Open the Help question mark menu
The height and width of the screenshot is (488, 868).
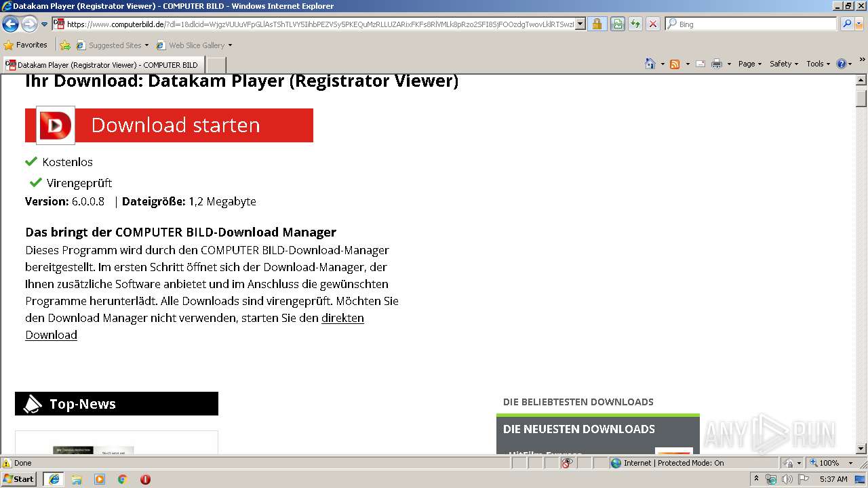(844, 64)
